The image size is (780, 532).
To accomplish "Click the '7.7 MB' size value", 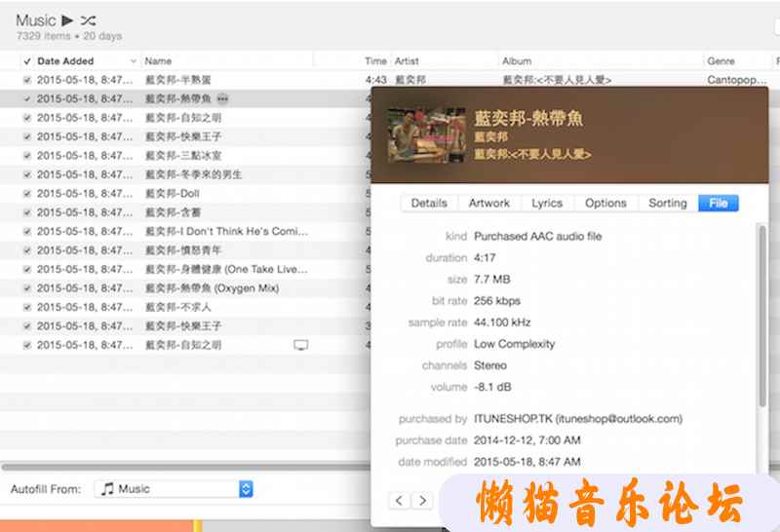I will [x=492, y=279].
